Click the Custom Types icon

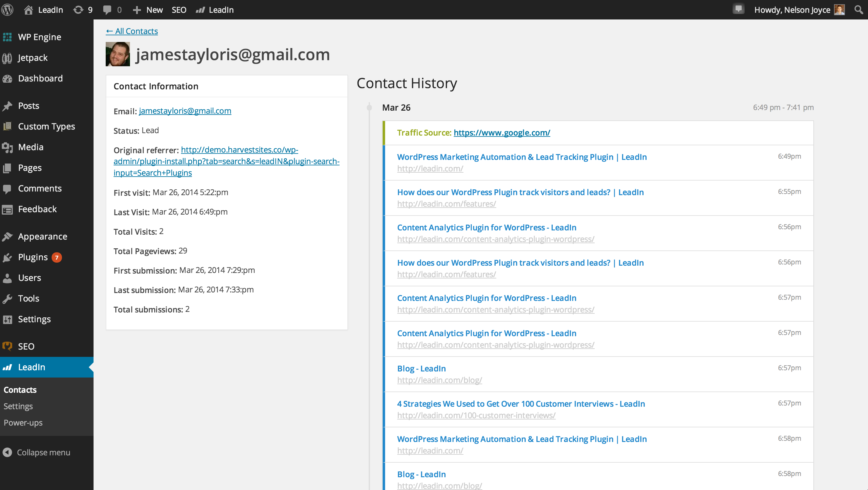click(7, 126)
